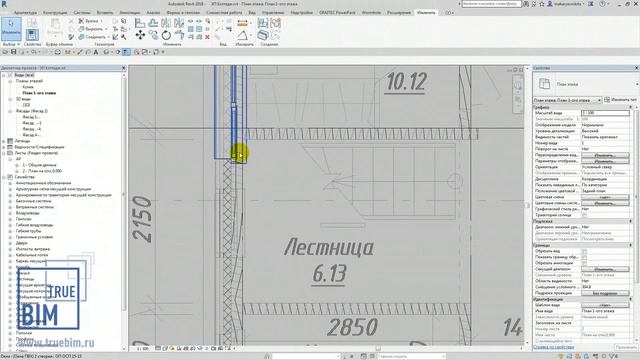Open Properties help link (Справка по свойствам)
The height and width of the screenshot is (360, 640).
pos(553,347)
